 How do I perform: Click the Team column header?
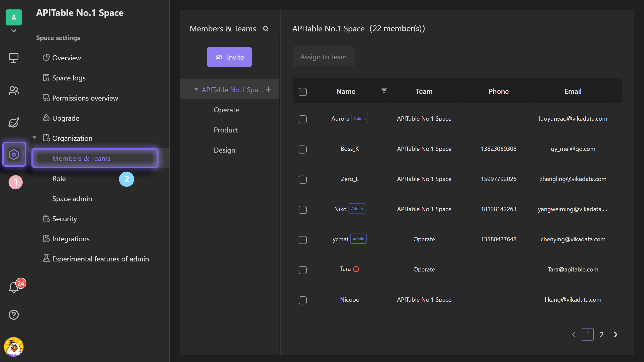click(x=424, y=91)
